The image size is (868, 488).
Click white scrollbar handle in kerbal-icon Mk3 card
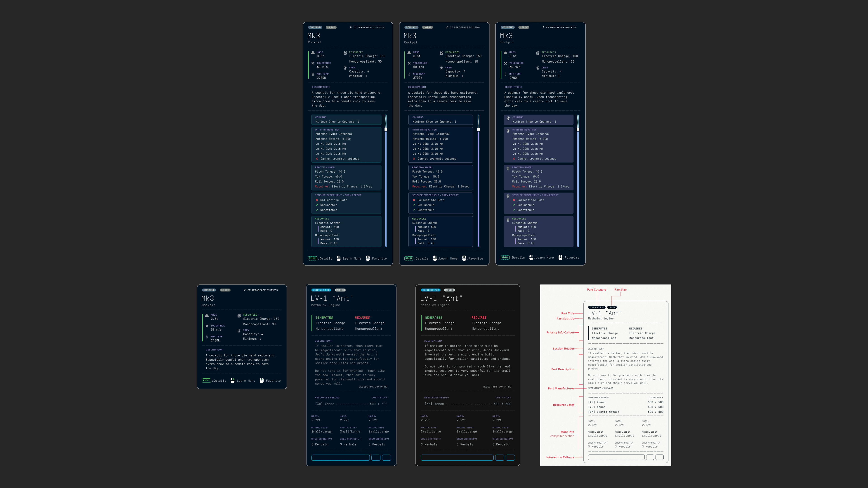578,130
